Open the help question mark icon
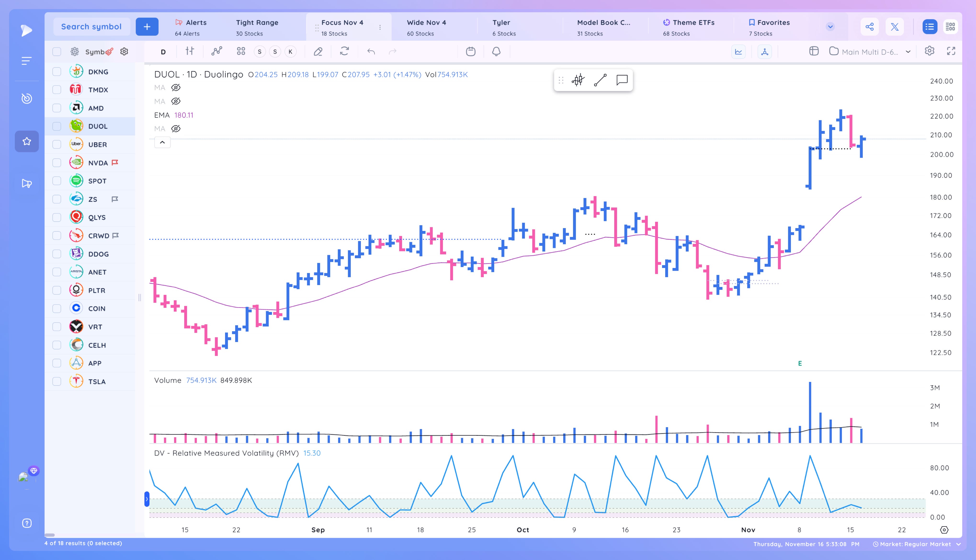 coord(27,523)
